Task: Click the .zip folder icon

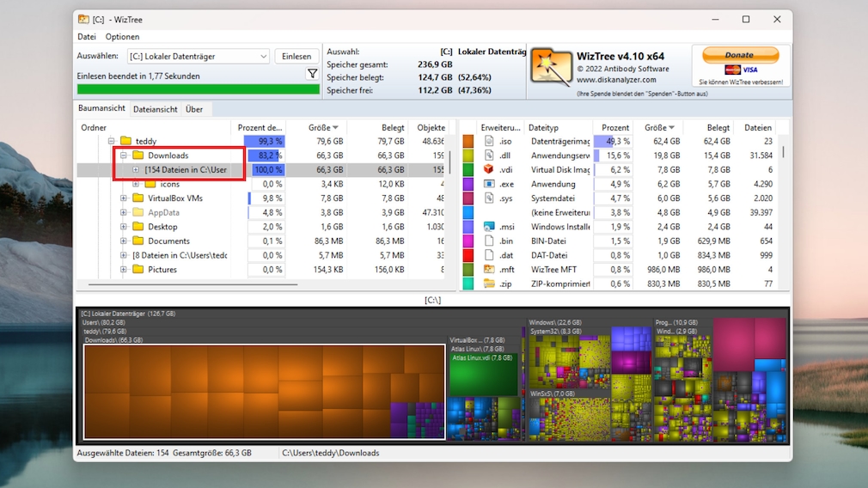Action: [x=488, y=284]
